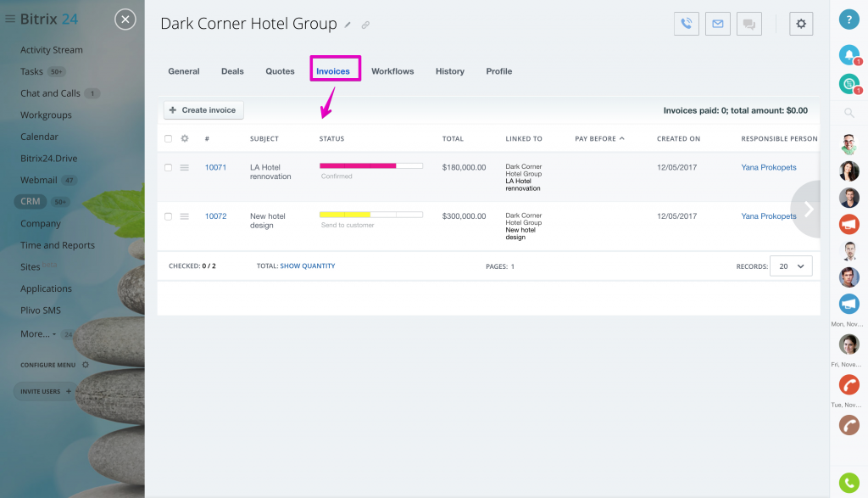Click plus icon on Invite Users
The image size is (868, 498).
point(69,391)
